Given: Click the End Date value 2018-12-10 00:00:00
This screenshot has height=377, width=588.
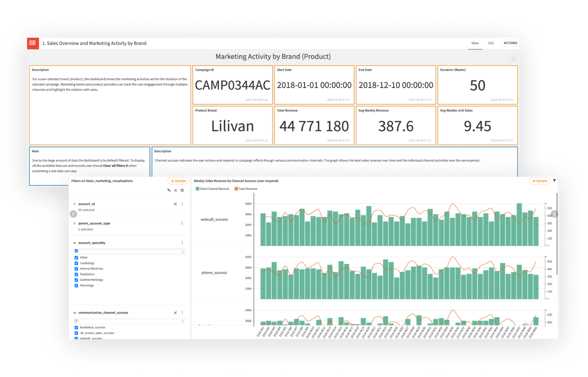Looking at the screenshot, I should pyautogui.click(x=396, y=85).
